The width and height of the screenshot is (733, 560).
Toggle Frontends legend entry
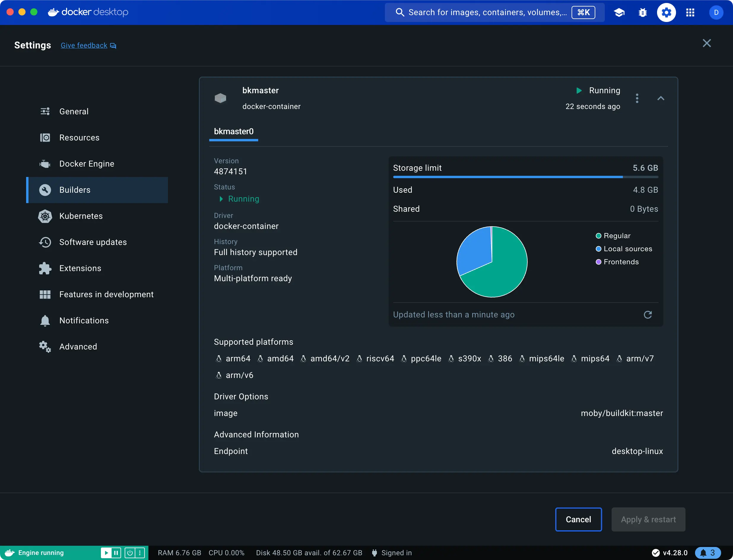coord(617,262)
